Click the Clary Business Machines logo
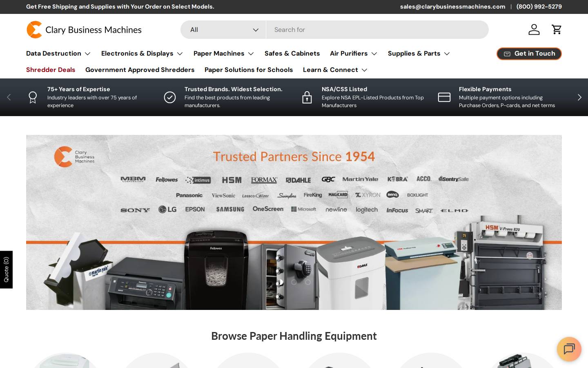Screen dimensions: 588x368 [84, 30]
